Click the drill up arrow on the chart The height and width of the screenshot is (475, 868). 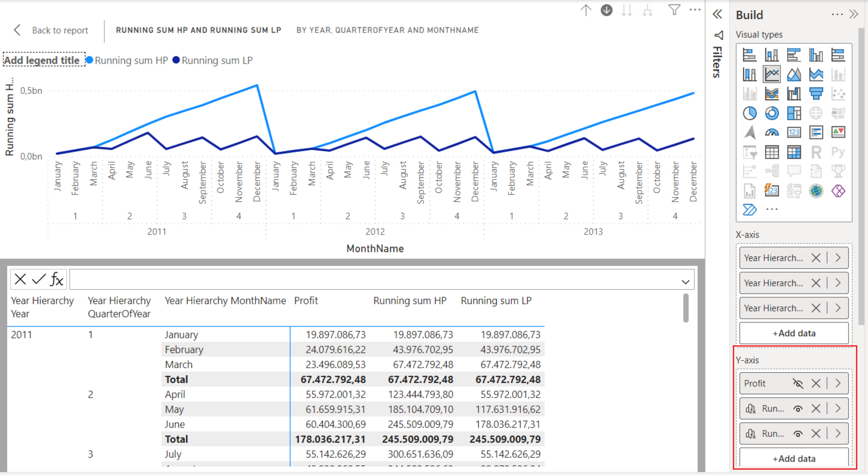(586, 10)
